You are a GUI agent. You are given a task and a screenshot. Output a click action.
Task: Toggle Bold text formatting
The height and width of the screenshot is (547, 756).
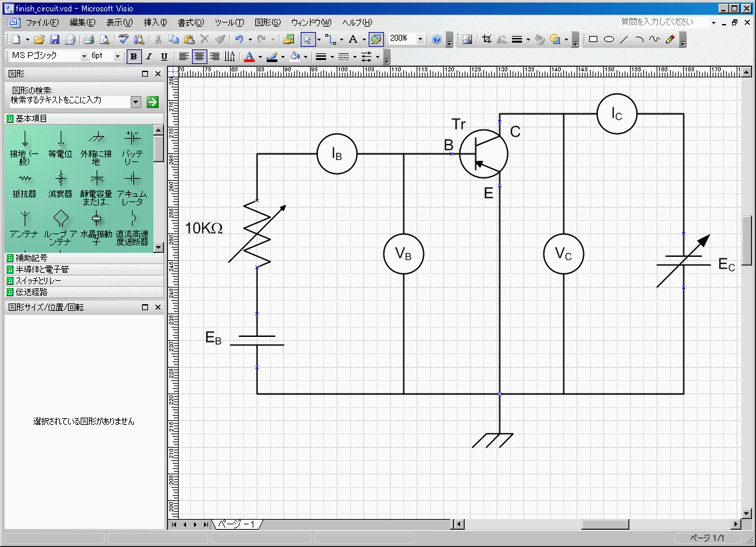tap(134, 57)
